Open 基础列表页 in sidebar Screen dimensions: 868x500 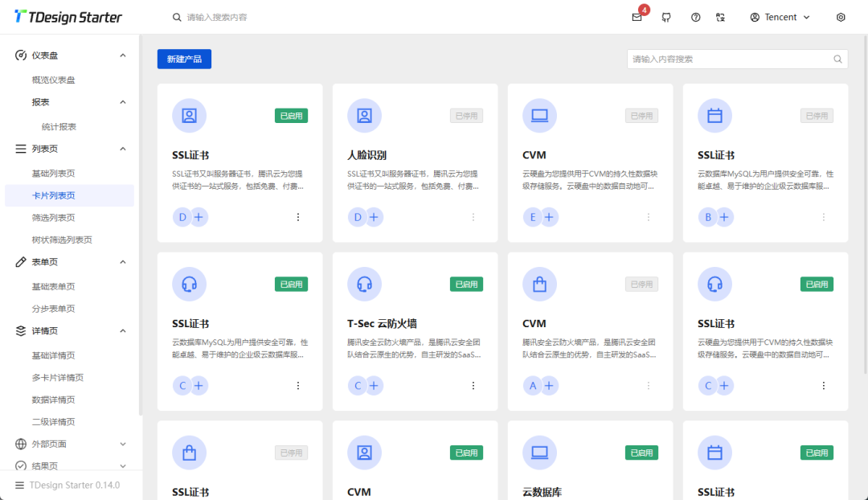click(69, 174)
